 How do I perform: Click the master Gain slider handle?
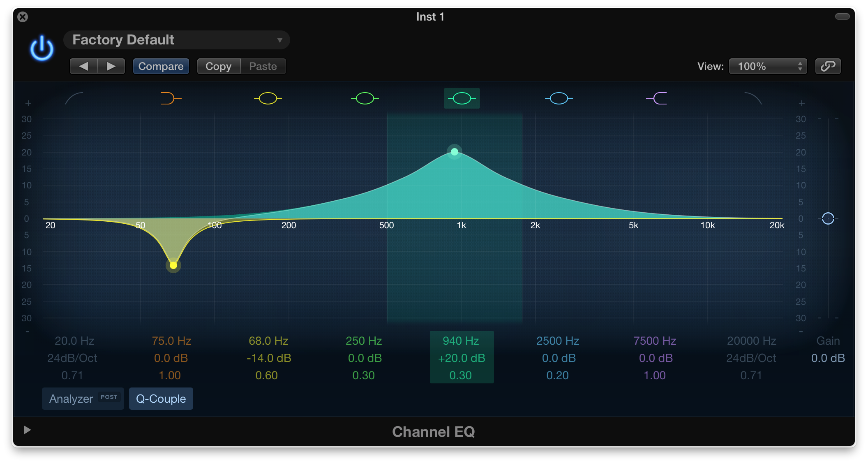[828, 218]
